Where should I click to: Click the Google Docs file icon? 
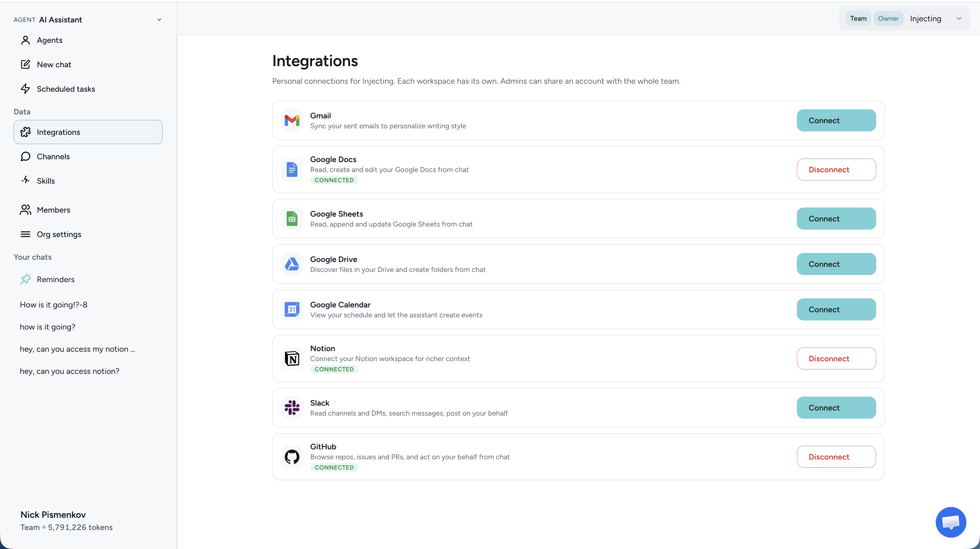[292, 169]
